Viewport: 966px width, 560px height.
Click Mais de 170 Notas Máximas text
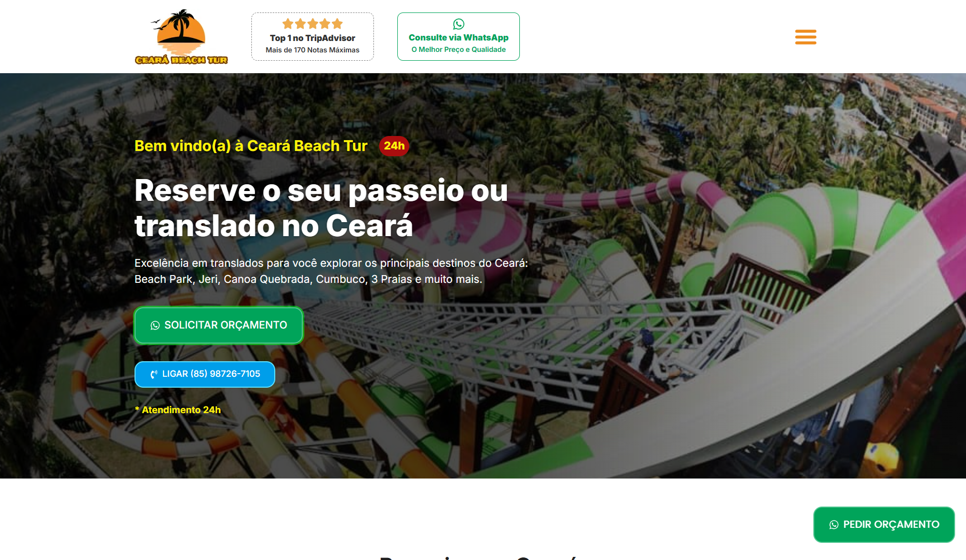(x=313, y=50)
